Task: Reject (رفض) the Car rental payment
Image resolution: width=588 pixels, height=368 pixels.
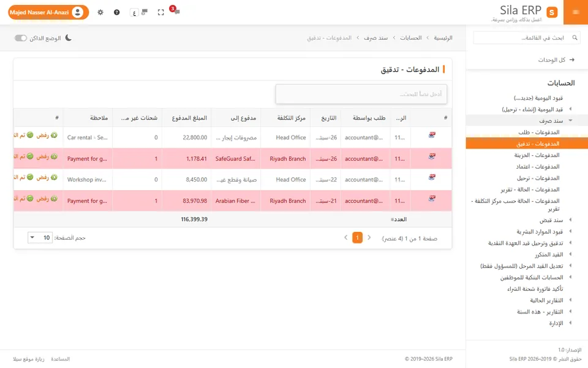Action: tap(47, 135)
